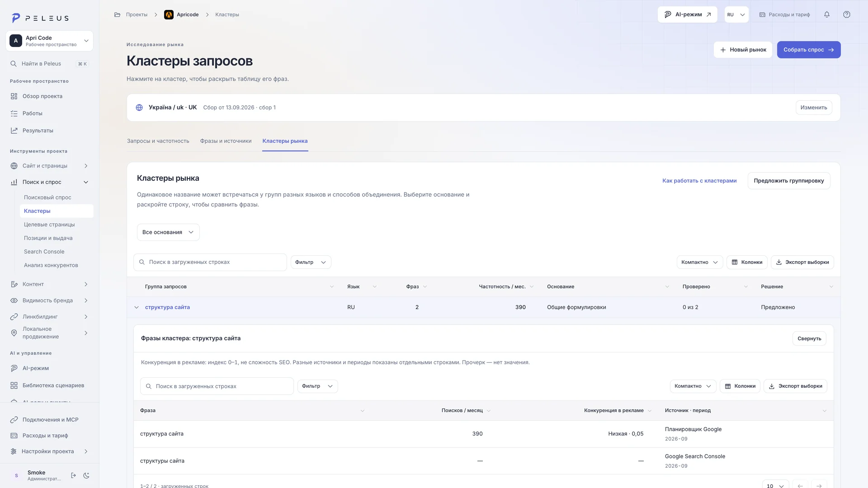Switch to Запросы и частотность tab

point(158,141)
